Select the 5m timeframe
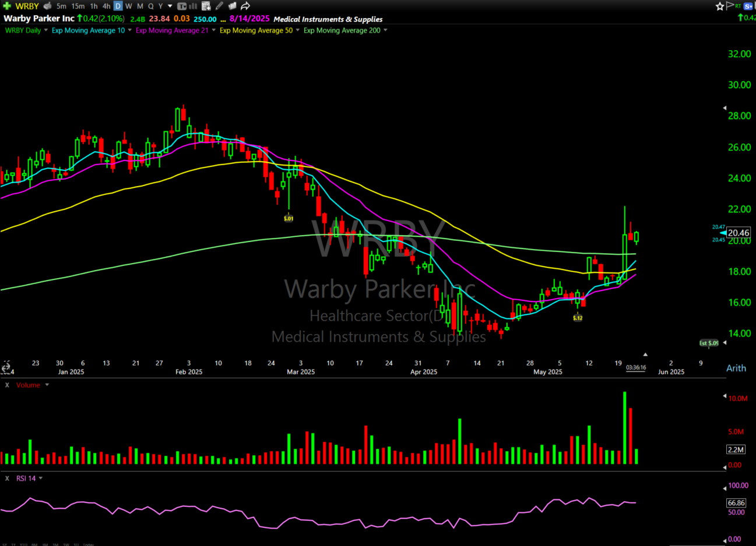 coord(61,6)
